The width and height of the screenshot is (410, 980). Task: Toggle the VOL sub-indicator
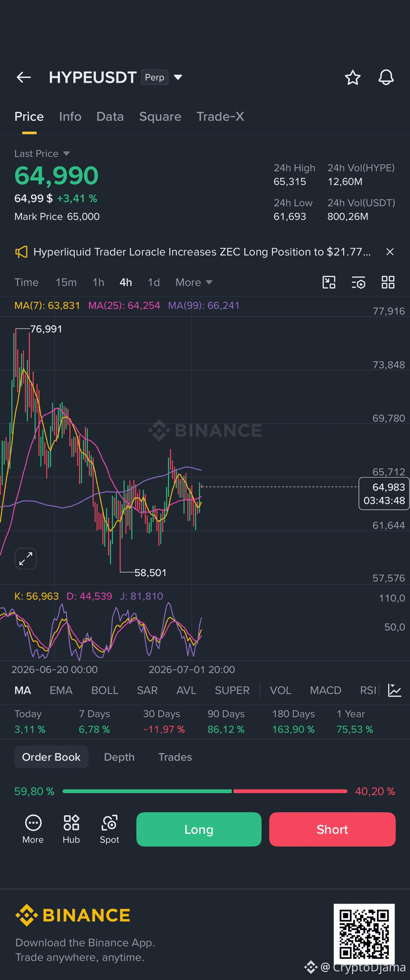pyautogui.click(x=280, y=690)
